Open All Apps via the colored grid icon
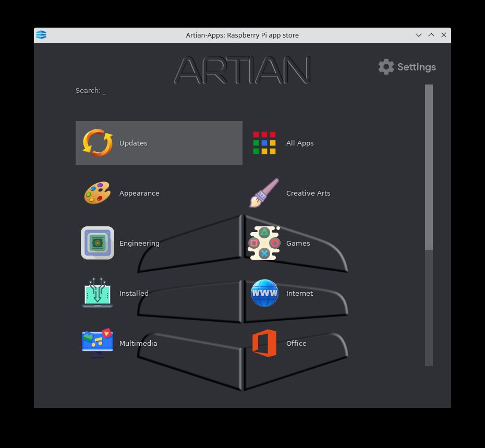This screenshot has height=448, width=485. (x=264, y=143)
